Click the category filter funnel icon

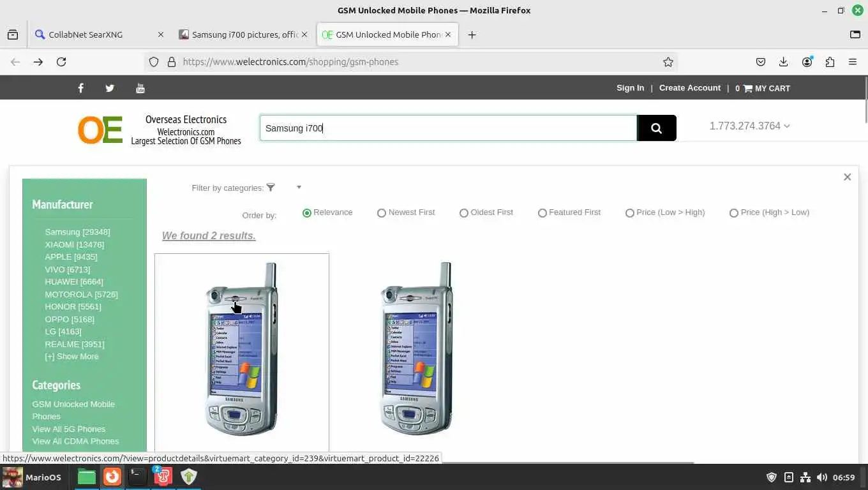pos(271,188)
